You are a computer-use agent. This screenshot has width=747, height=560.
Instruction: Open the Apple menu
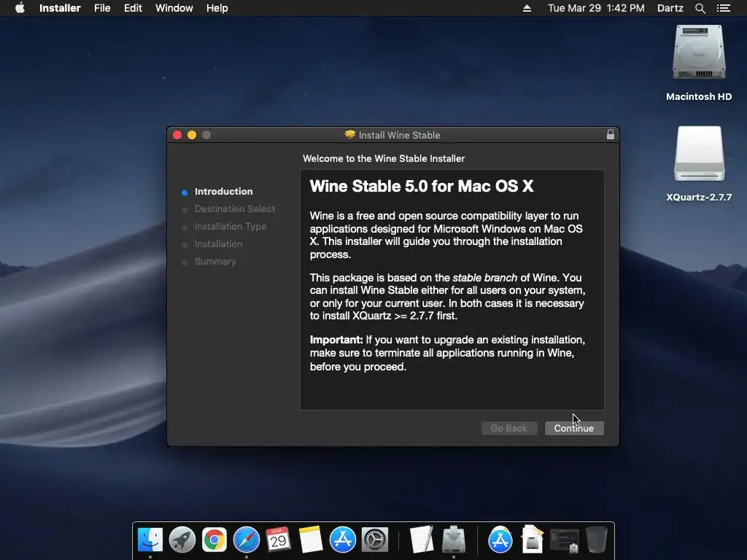[x=20, y=8]
